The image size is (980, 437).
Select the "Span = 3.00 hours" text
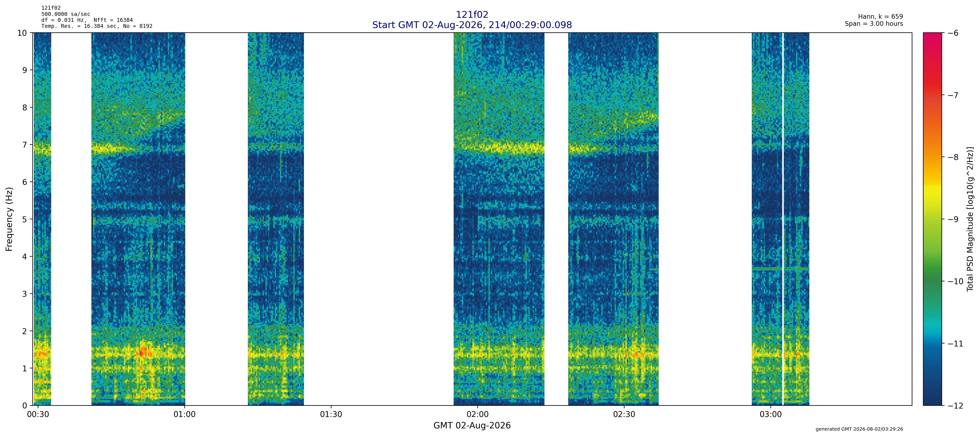click(874, 24)
